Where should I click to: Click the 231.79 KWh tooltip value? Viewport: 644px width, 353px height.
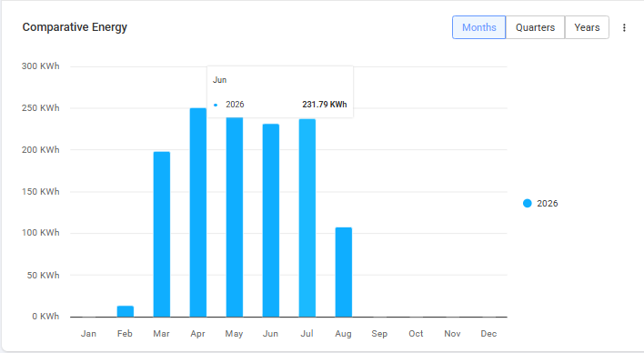[325, 105]
